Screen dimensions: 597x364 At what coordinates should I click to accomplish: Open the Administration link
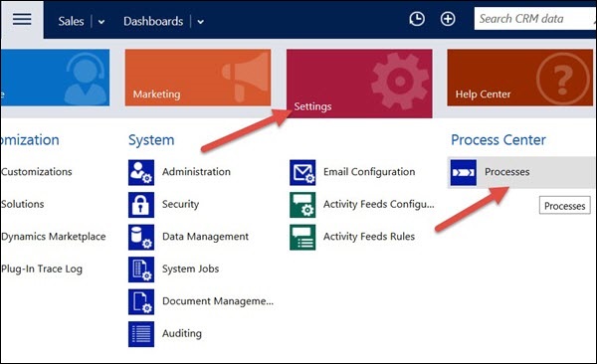[196, 172]
